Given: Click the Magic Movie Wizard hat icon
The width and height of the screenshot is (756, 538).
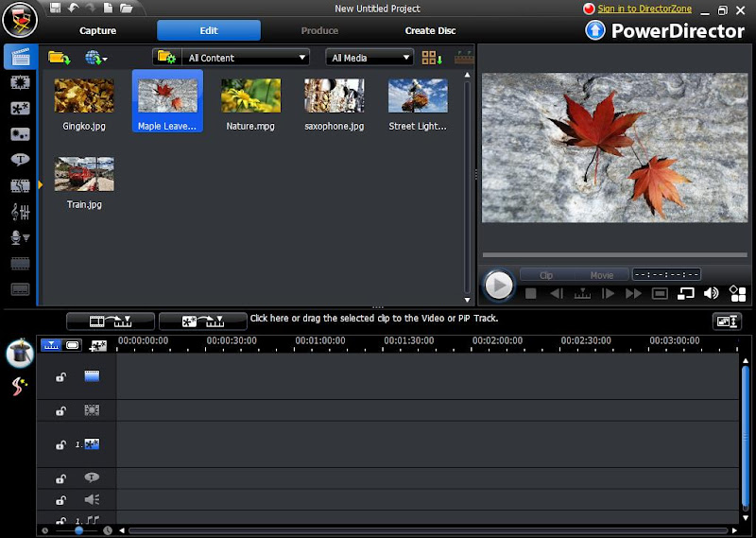Looking at the screenshot, I should (x=20, y=354).
